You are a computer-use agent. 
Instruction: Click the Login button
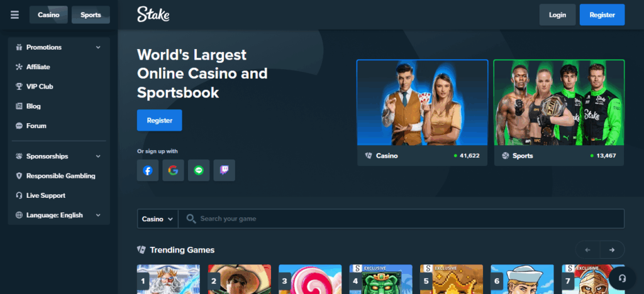coord(557,14)
